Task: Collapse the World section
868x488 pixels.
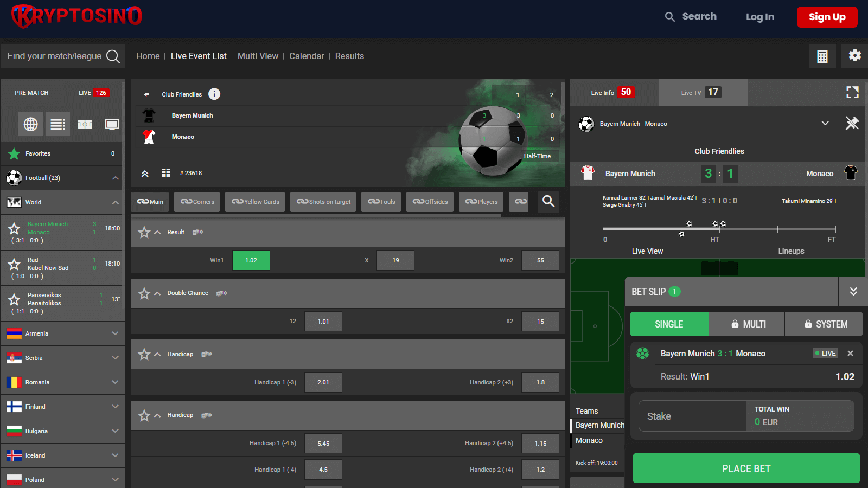Action: (114, 202)
